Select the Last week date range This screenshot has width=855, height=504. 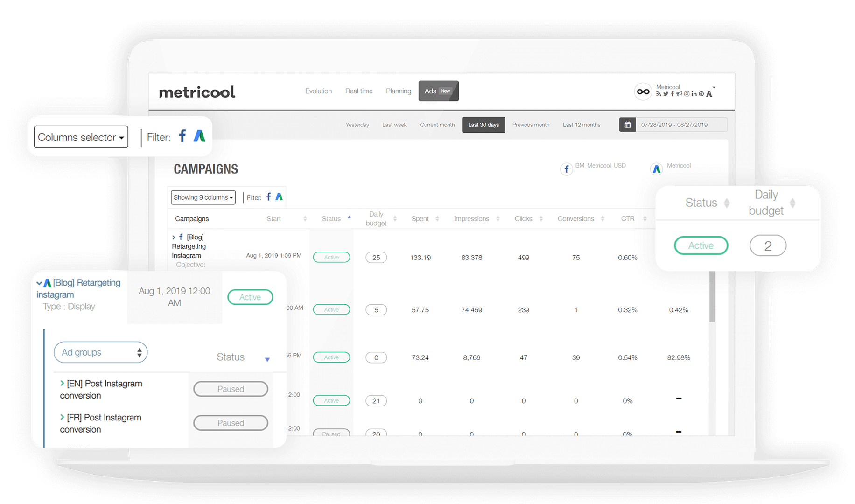click(394, 125)
